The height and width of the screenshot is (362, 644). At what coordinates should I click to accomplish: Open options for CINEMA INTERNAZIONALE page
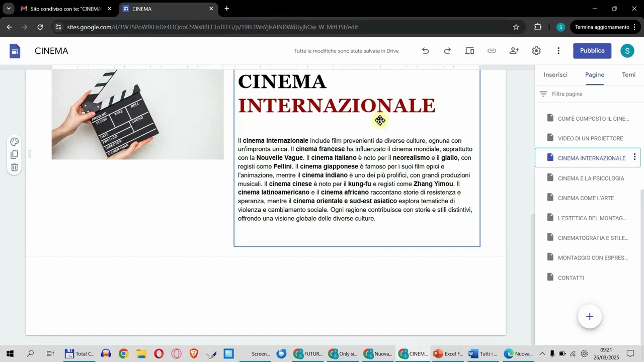click(634, 157)
